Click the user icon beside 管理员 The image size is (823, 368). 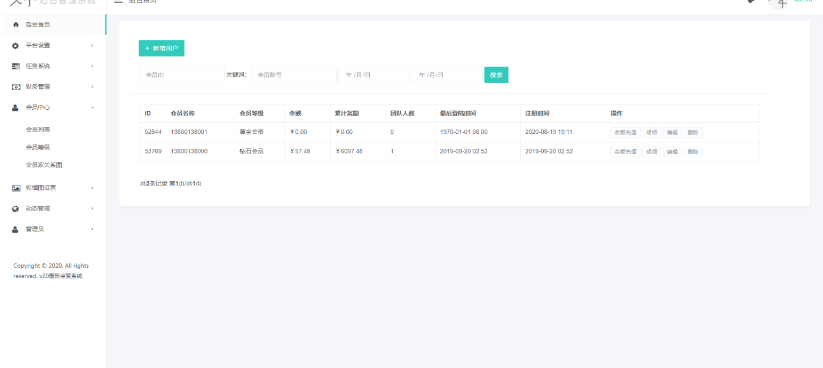[16, 229]
